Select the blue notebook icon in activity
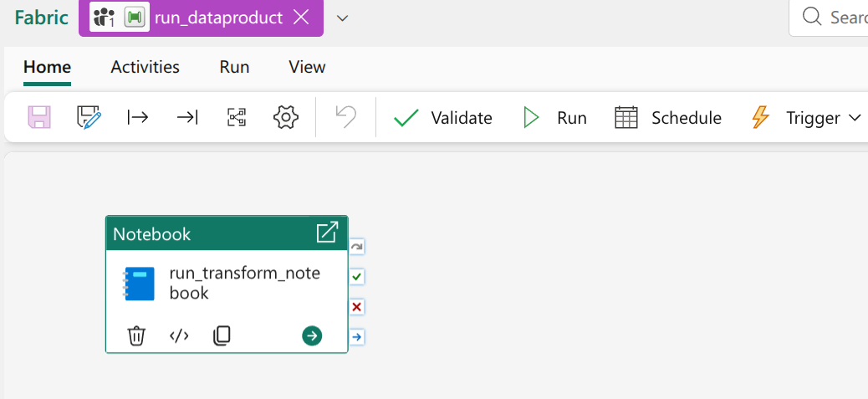The width and height of the screenshot is (868, 399). [x=138, y=284]
